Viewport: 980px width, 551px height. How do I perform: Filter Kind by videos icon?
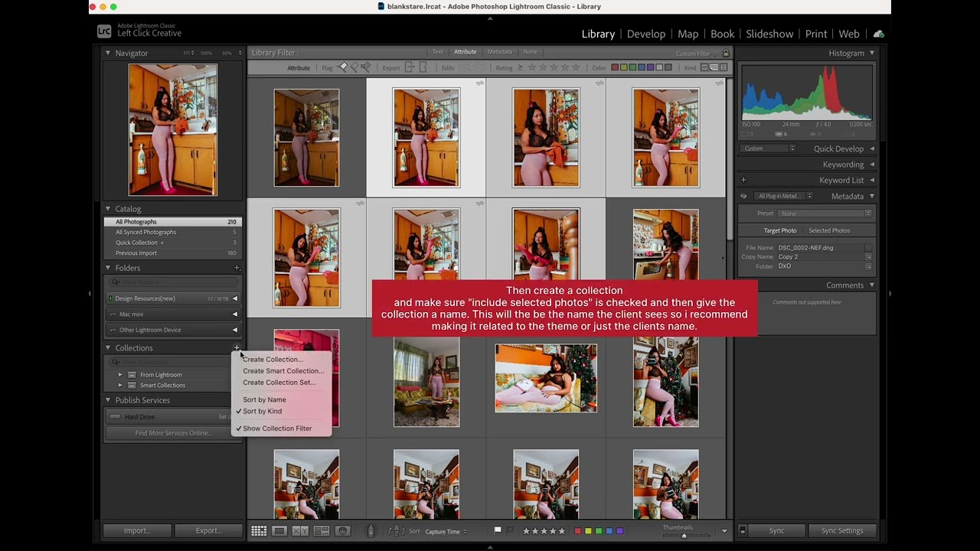click(x=723, y=67)
